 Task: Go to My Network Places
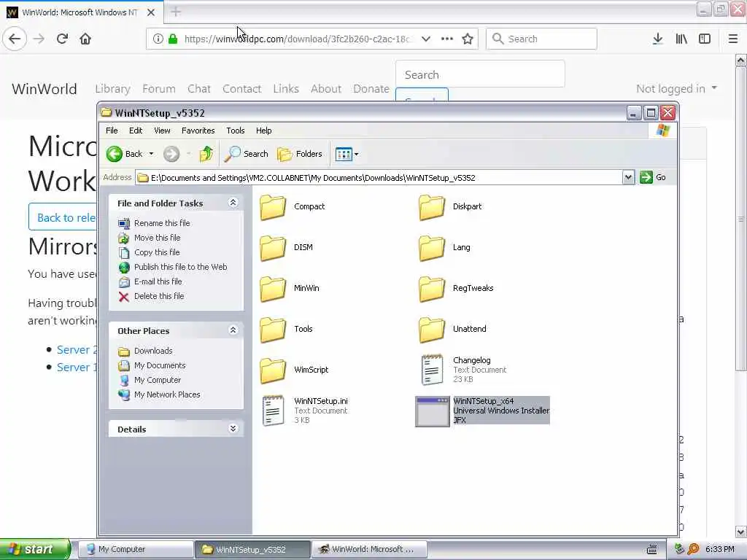[x=158, y=394]
